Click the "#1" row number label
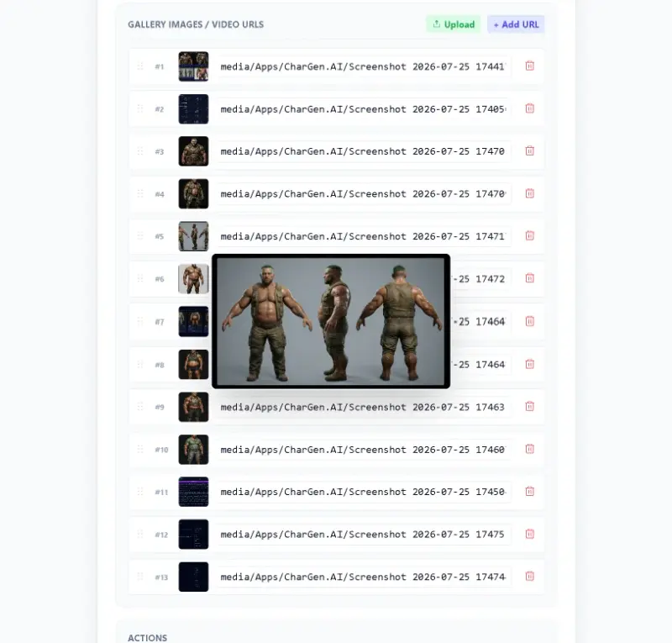Viewport: 672px width, 643px height. (x=159, y=66)
